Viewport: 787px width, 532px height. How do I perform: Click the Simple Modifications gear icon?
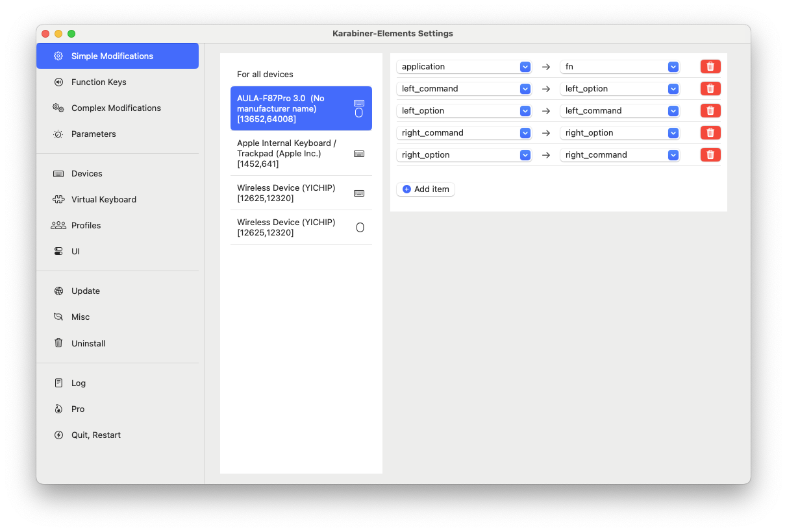[x=58, y=56]
